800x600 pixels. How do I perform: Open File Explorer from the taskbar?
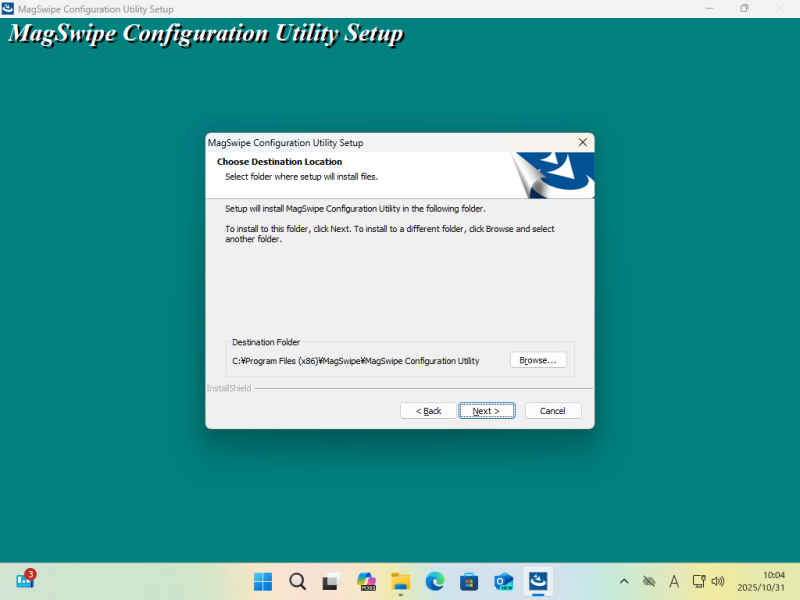tap(400, 581)
